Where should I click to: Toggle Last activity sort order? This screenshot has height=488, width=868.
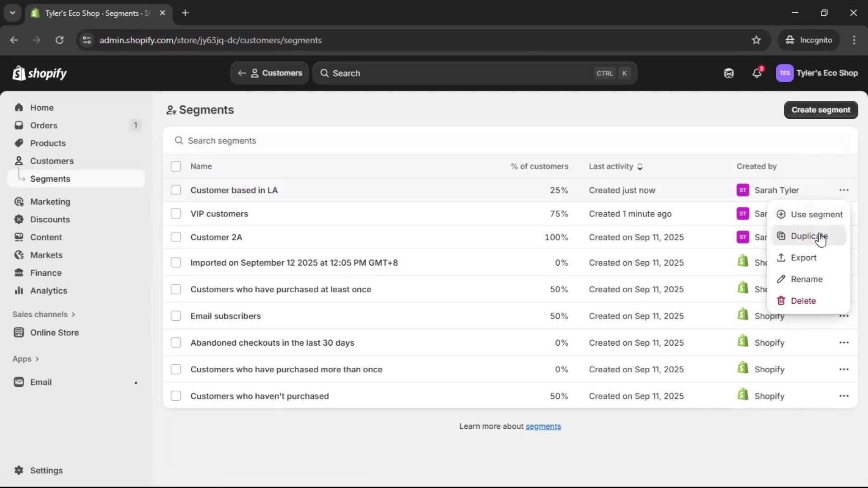click(640, 166)
